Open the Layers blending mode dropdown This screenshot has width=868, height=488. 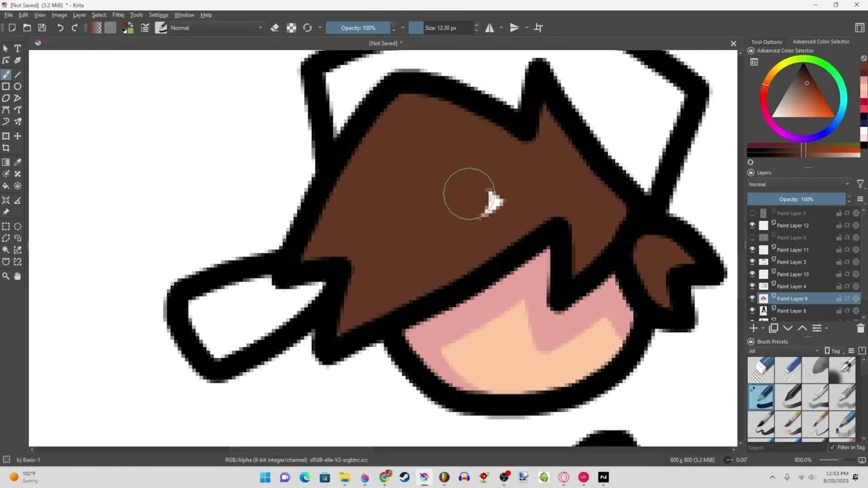tap(799, 184)
